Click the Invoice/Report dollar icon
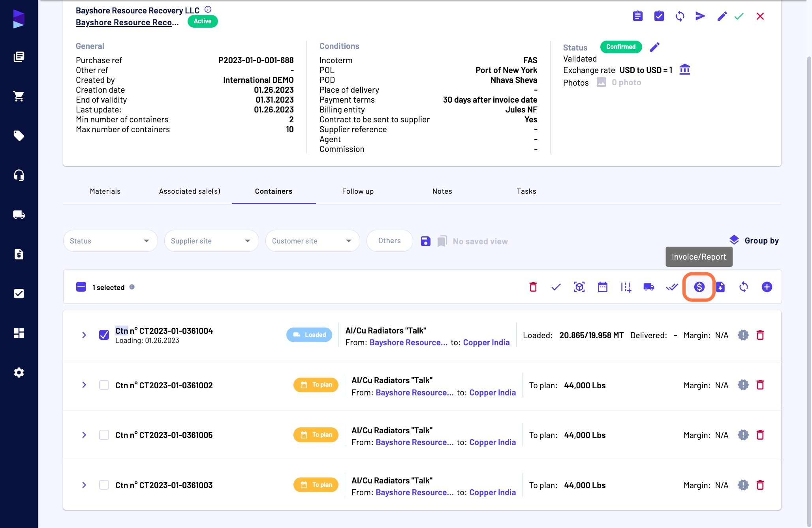Image resolution: width=812 pixels, height=528 pixels. [x=699, y=287]
